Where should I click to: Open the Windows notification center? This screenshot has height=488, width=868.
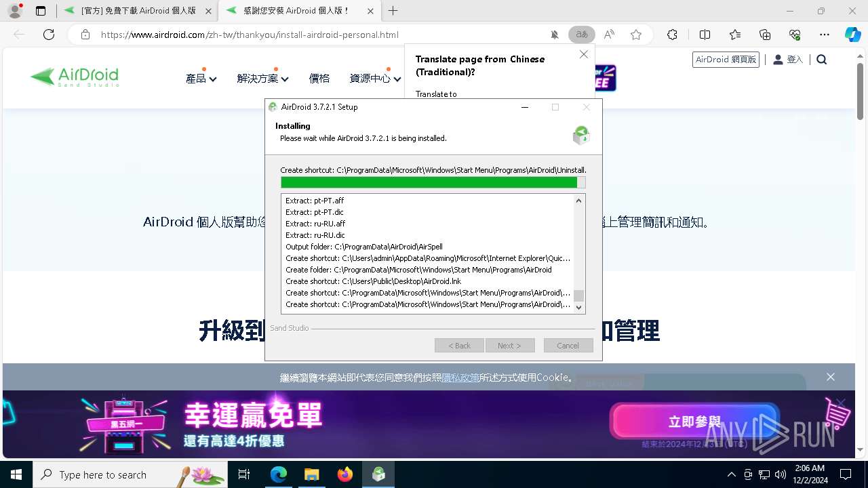point(846,474)
